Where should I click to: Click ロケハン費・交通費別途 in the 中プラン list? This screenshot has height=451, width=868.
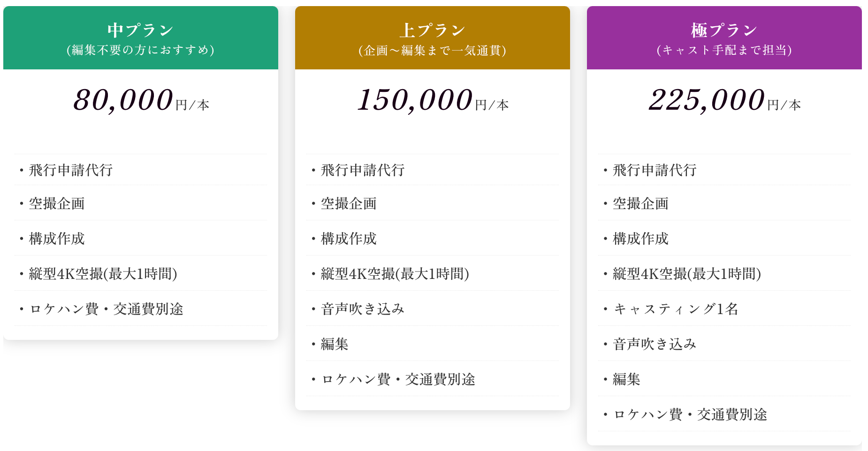tap(106, 309)
